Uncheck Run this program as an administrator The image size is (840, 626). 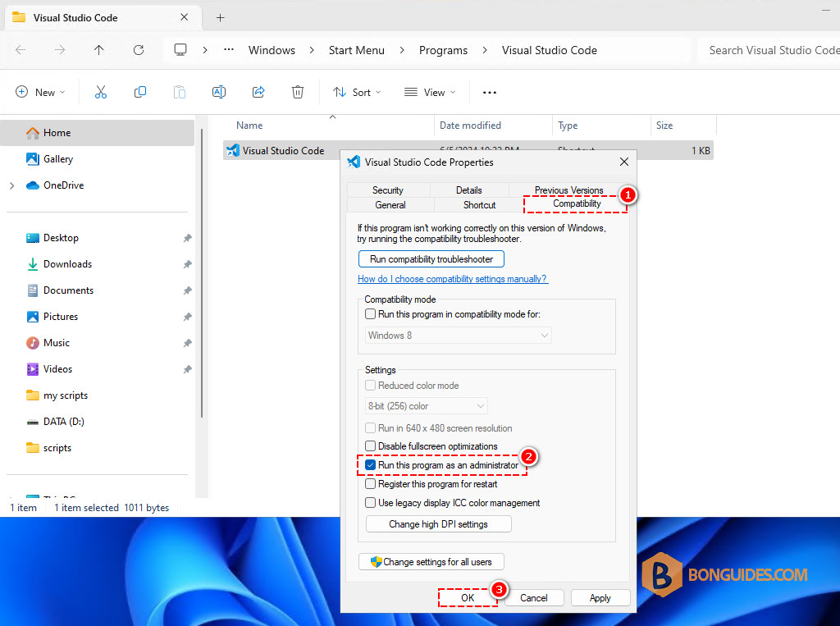(x=370, y=464)
